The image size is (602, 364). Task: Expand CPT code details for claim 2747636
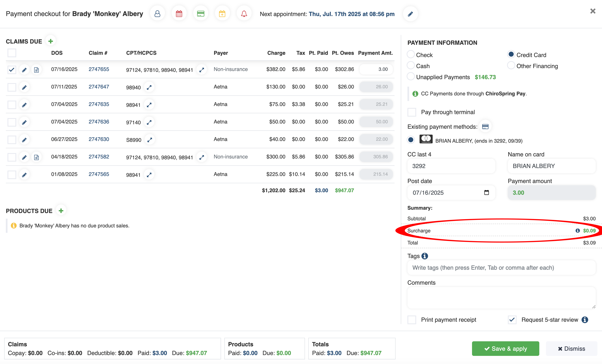click(x=149, y=122)
